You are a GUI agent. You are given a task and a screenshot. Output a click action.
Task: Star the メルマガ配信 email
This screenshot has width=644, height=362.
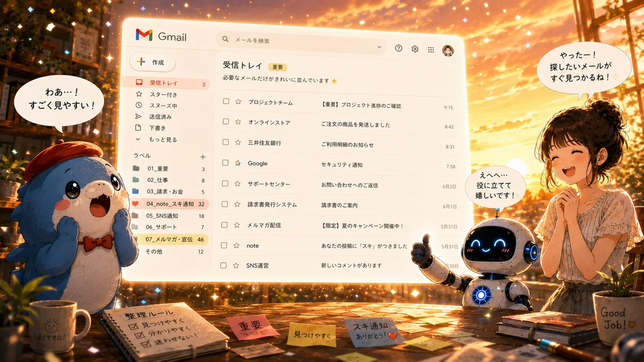[x=237, y=225]
